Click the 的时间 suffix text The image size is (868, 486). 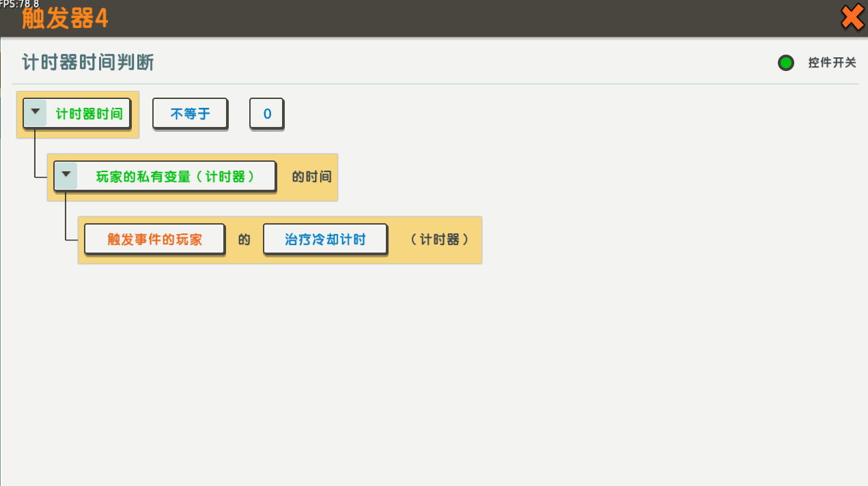coord(311,177)
